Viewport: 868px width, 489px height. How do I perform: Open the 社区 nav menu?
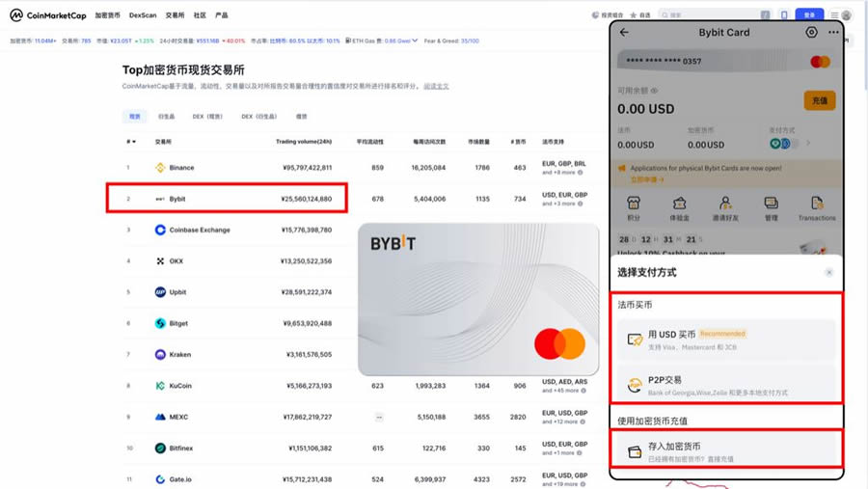coord(200,15)
